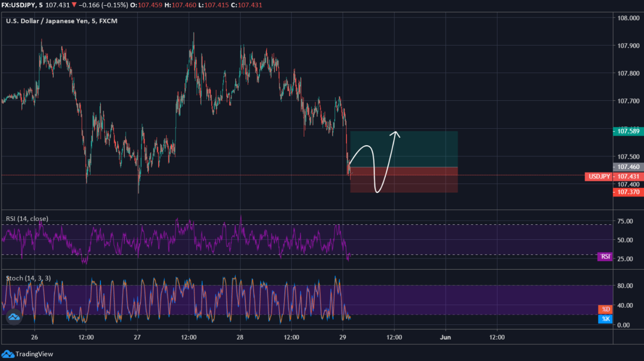Click the red down-triangle in the header
The image size is (644, 361).
(x=74, y=5)
